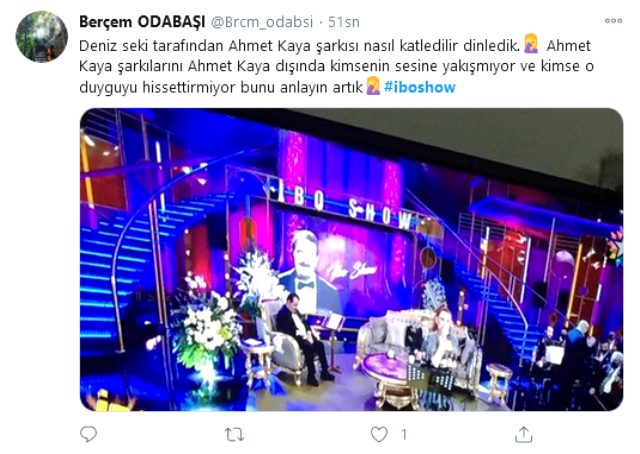Click the facepalm emoji before #iboshow

[373, 86]
